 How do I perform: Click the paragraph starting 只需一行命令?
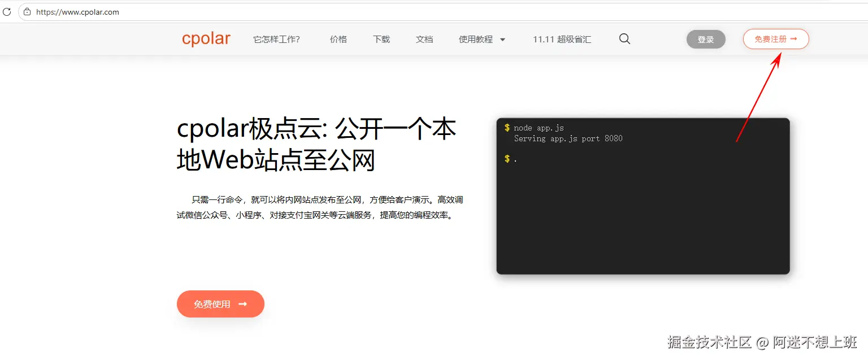320,207
